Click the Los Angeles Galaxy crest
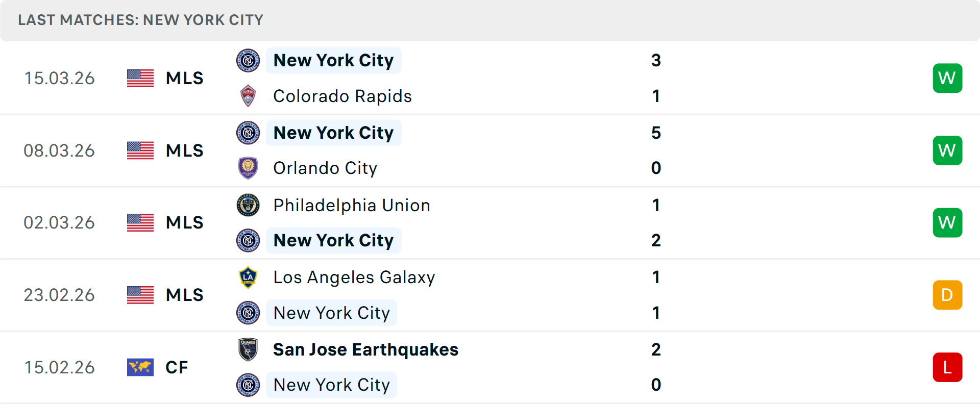This screenshot has height=404, width=980. [248, 277]
